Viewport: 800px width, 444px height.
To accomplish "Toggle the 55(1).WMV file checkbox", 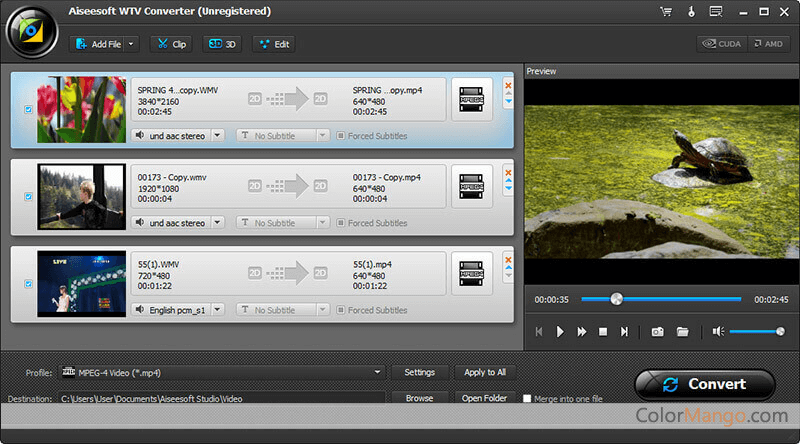I will [x=28, y=284].
